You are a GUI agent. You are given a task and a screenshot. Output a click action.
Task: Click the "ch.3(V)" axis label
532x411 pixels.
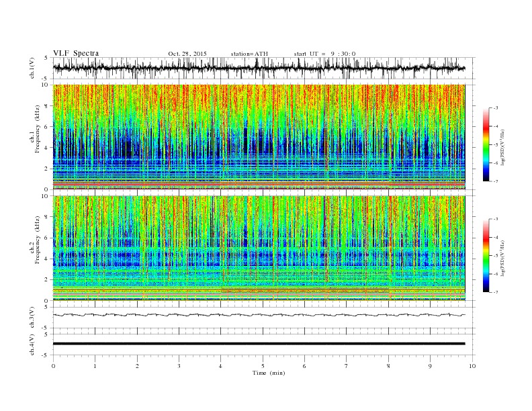pyautogui.click(x=32, y=318)
